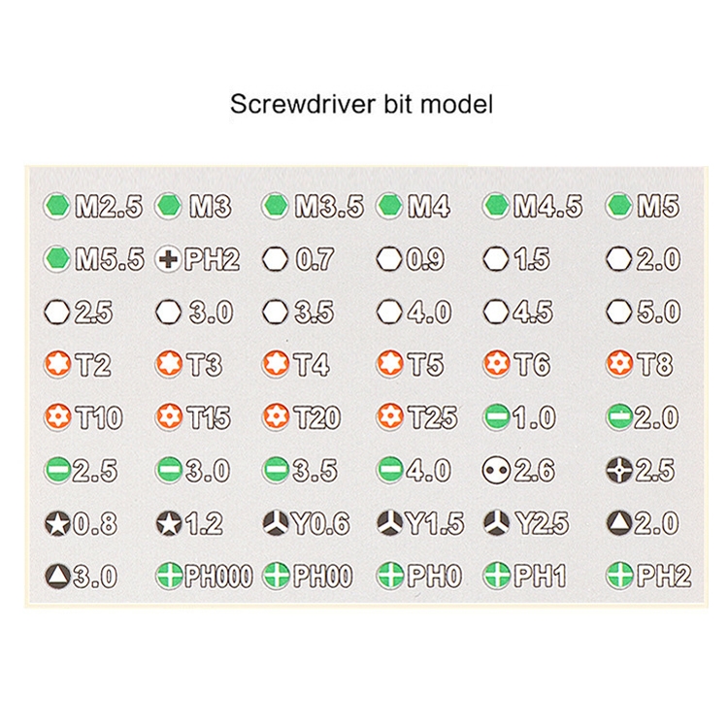Screen dimensions: 728x728
Task: Click the black triangle icon beside 2.0
Action: click(618, 523)
